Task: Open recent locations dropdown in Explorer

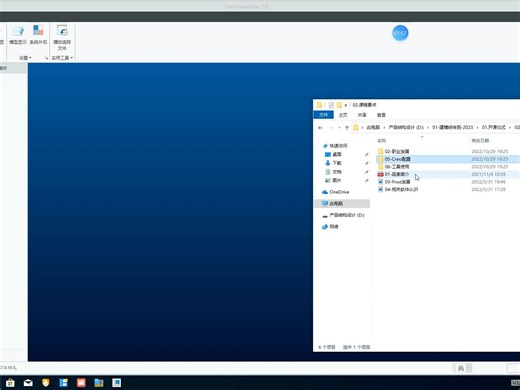Action: pos(339,127)
